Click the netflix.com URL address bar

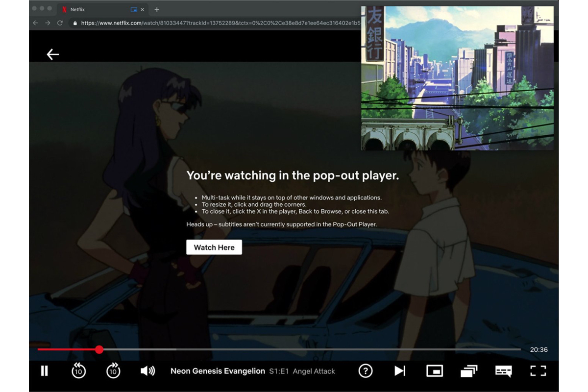pyautogui.click(x=216, y=23)
